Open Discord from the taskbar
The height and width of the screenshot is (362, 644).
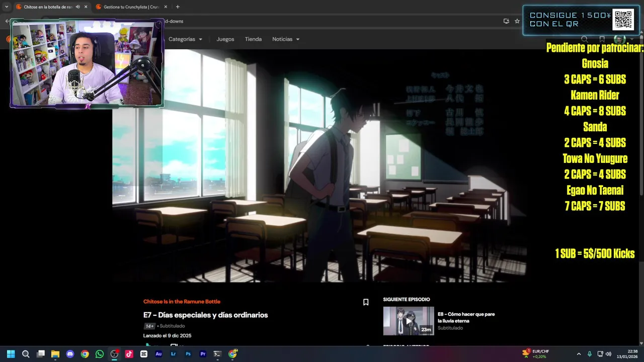[x=70, y=354]
